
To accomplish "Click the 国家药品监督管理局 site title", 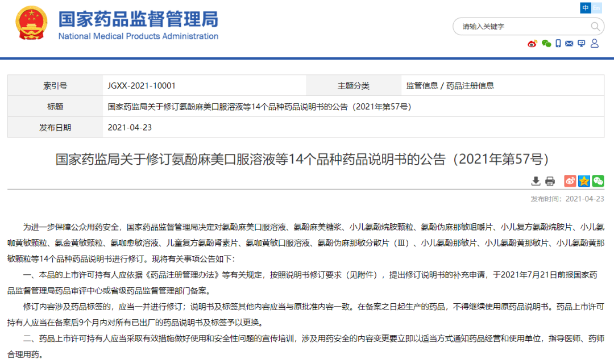I will click(x=138, y=19).
